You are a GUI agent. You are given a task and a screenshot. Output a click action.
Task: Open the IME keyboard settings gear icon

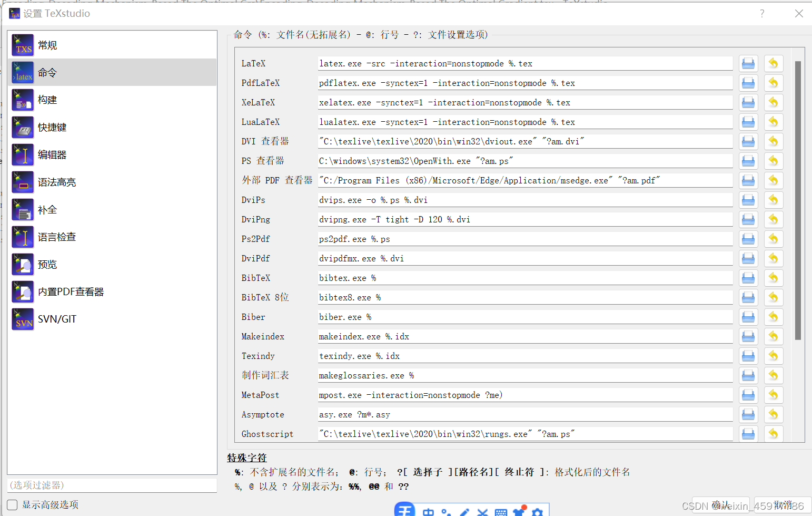pos(537,512)
